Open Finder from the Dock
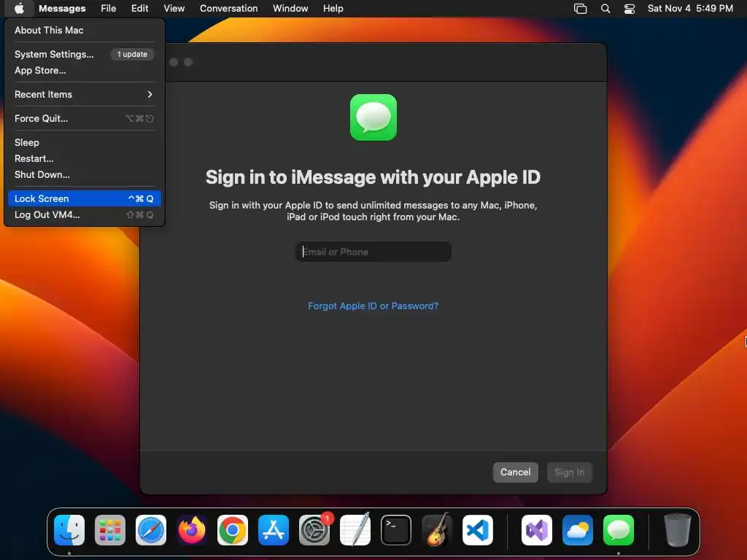Screen dimensions: 747x560 click(x=69, y=529)
